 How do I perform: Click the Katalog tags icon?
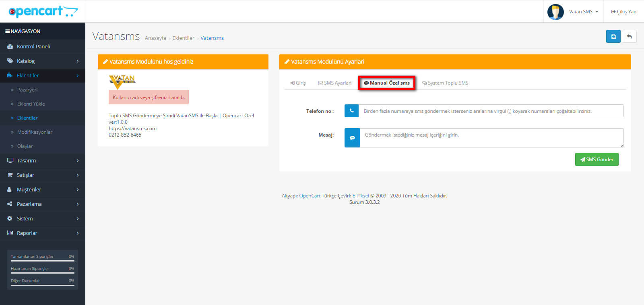tap(10, 61)
